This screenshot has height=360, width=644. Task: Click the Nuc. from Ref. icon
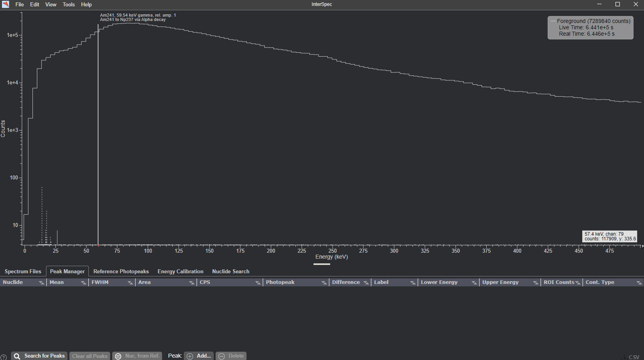coord(118,356)
